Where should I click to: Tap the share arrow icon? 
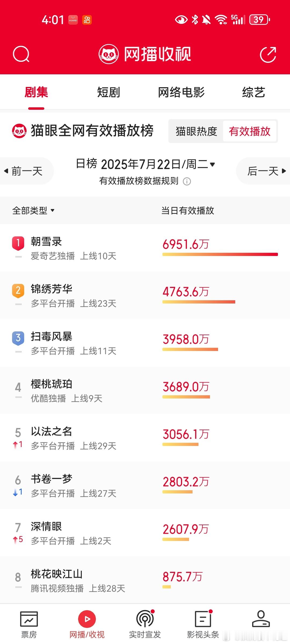point(268,54)
